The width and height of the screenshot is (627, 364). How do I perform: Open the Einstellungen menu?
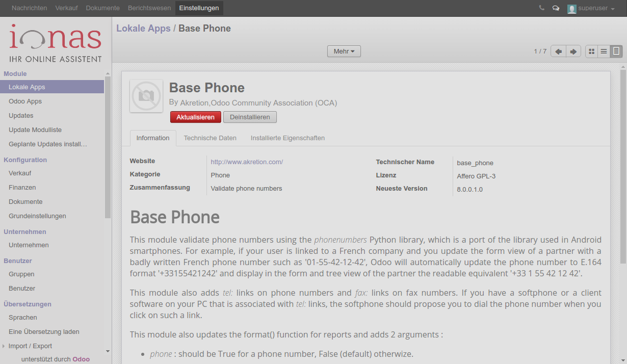coord(199,8)
